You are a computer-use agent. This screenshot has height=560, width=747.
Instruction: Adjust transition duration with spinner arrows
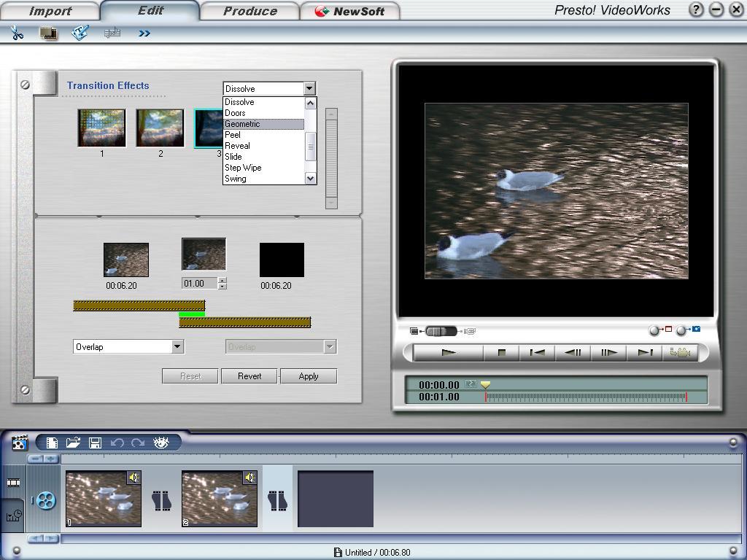[222, 284]
